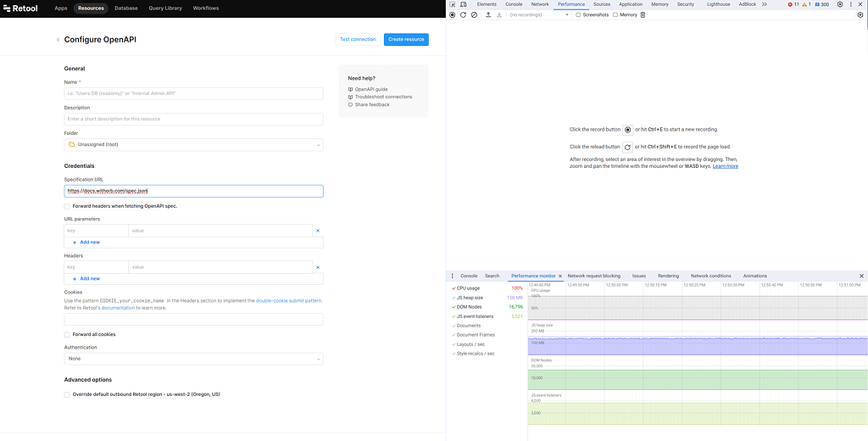Switch to the DevTools Elements tab

click(487, 4)
